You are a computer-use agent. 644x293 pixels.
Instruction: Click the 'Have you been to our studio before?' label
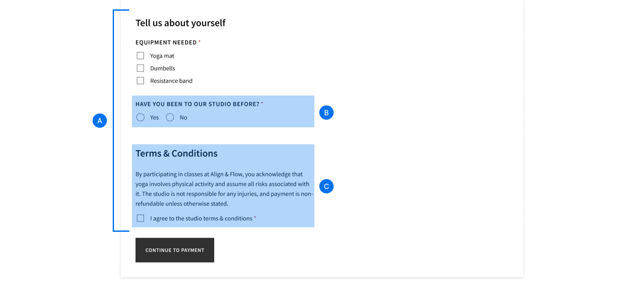pos(198,104)
